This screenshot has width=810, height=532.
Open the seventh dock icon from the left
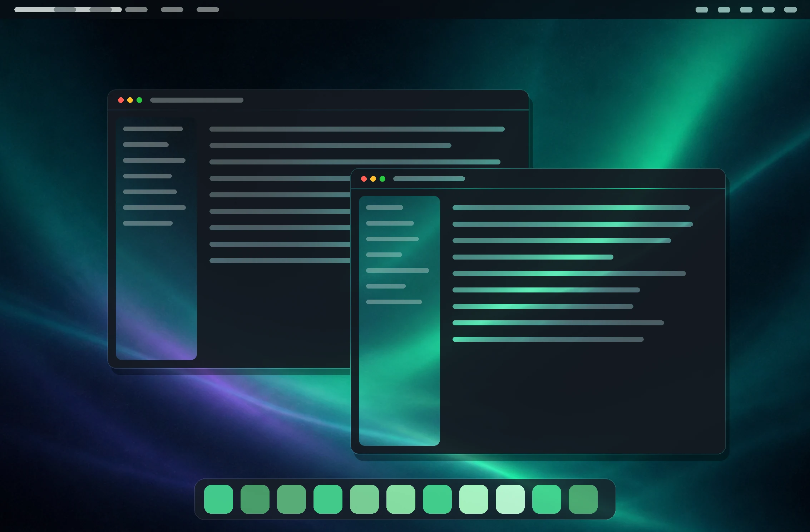(437, 499)
